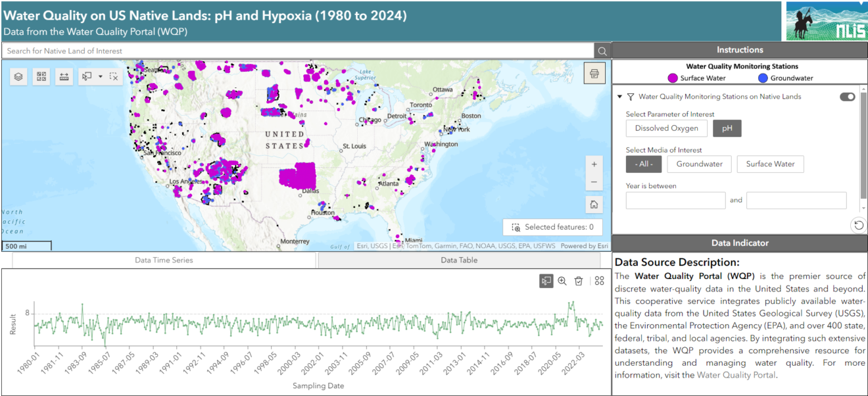The height and width of the screenshot is (396, 868).
Task: Activate the magnifier zoom on the chart
Action: (x=562, y=281)
